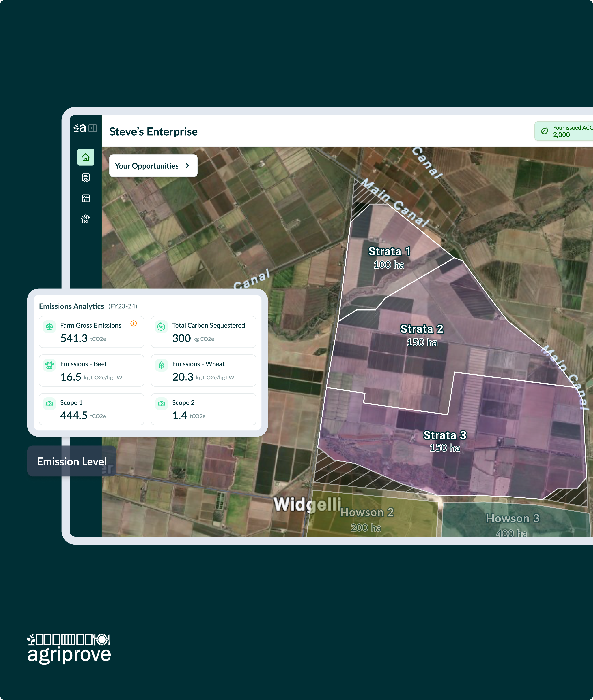Screen dimensions: 593x700
Task: Open the farm barn icon in sidebar
Action: coord(86,219)
